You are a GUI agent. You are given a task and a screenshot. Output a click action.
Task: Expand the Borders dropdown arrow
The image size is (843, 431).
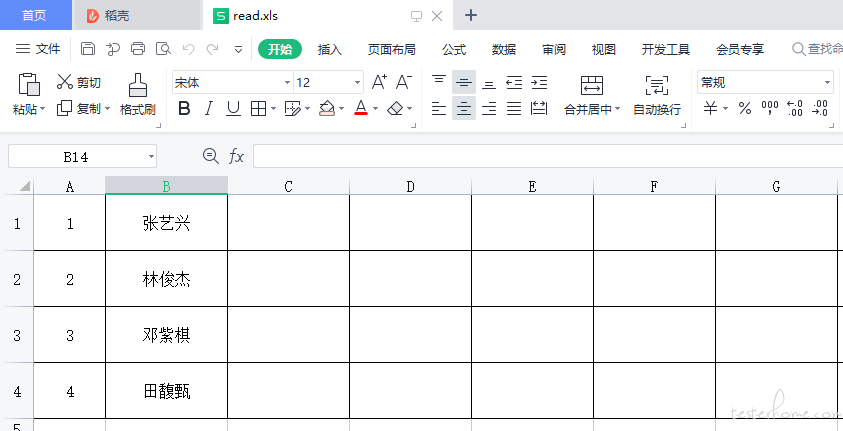tap(273, 109)
